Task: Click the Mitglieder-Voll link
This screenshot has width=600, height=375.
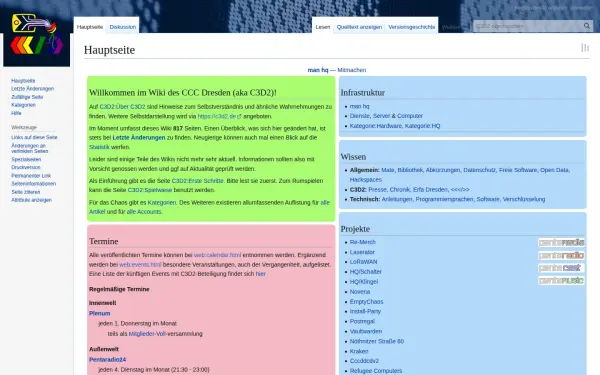Action: tap(147, 334)
